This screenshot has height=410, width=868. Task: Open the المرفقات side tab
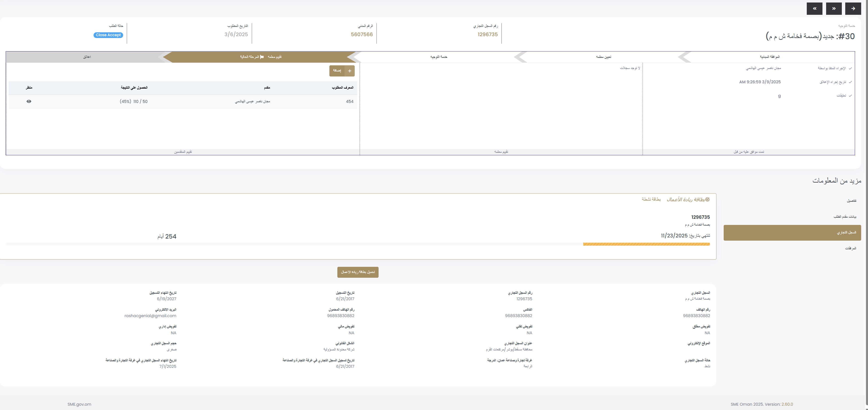coord(850,248)
